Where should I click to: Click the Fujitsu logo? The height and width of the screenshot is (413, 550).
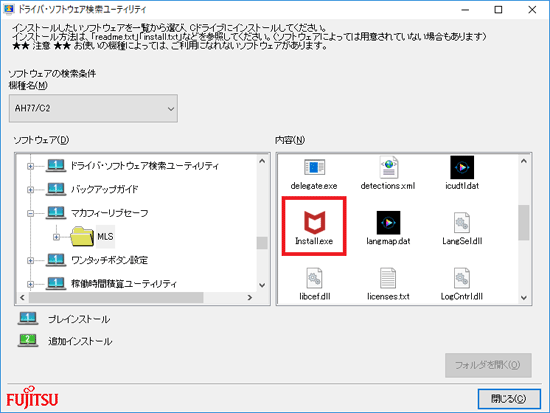coord(32,398)
